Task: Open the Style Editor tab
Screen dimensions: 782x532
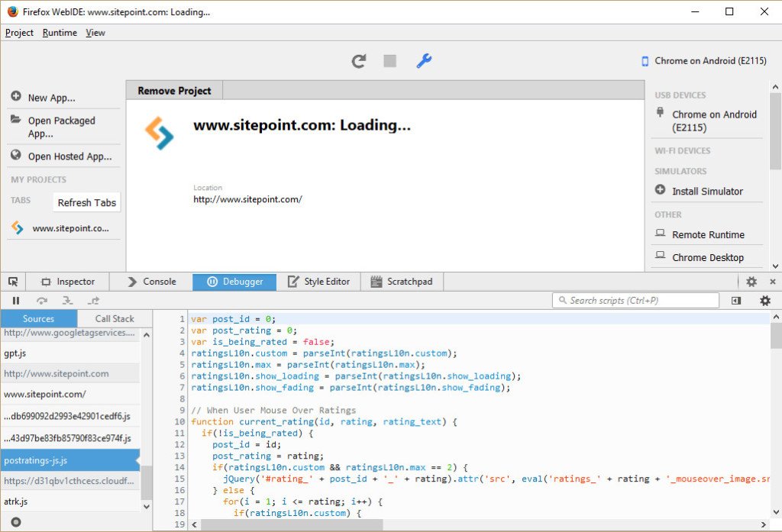Action: pyautogui.click(x=318, y=282)
